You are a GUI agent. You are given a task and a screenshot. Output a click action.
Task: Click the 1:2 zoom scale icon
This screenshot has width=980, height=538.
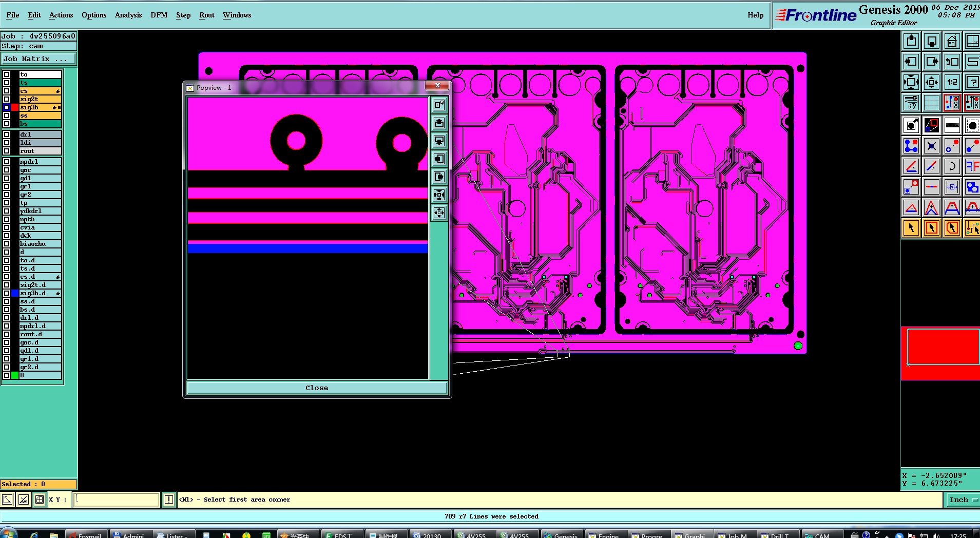[952, 82]
